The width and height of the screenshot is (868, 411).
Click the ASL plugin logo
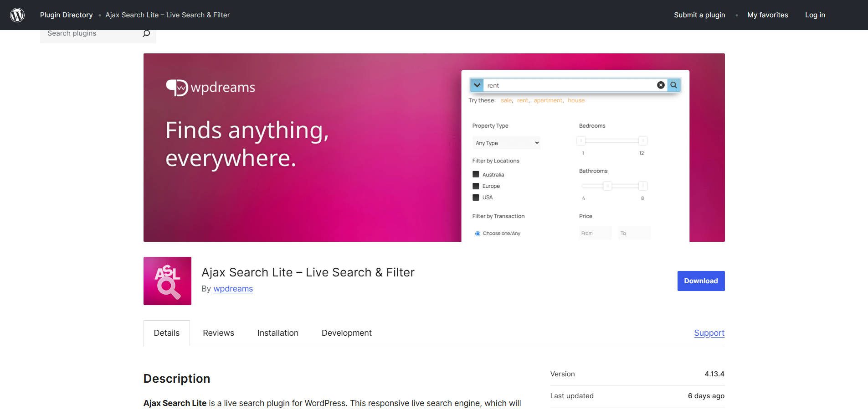pos(167,281)
